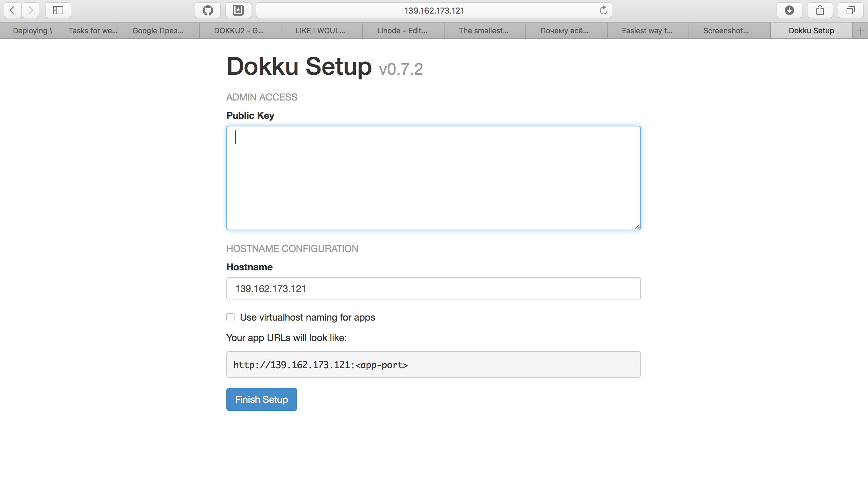Switch to the Google През... tab

click(x=158, y=31)
